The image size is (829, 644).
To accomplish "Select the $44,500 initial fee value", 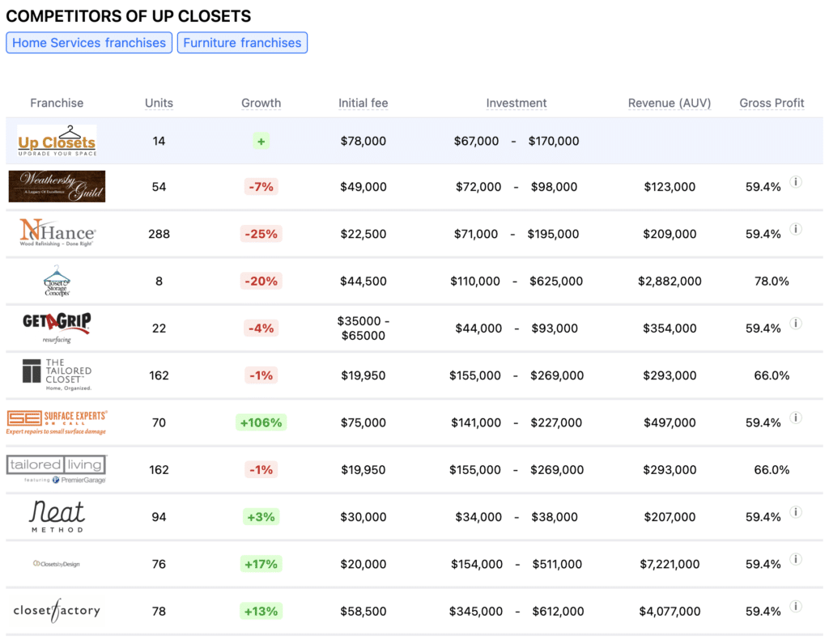I will (x=363, y=281).
